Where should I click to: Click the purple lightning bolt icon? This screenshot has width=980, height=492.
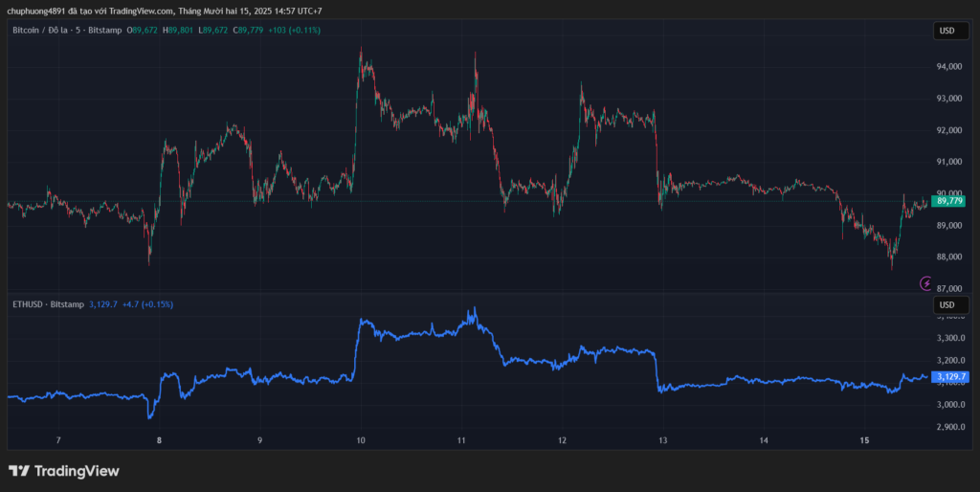click(925, 282)
